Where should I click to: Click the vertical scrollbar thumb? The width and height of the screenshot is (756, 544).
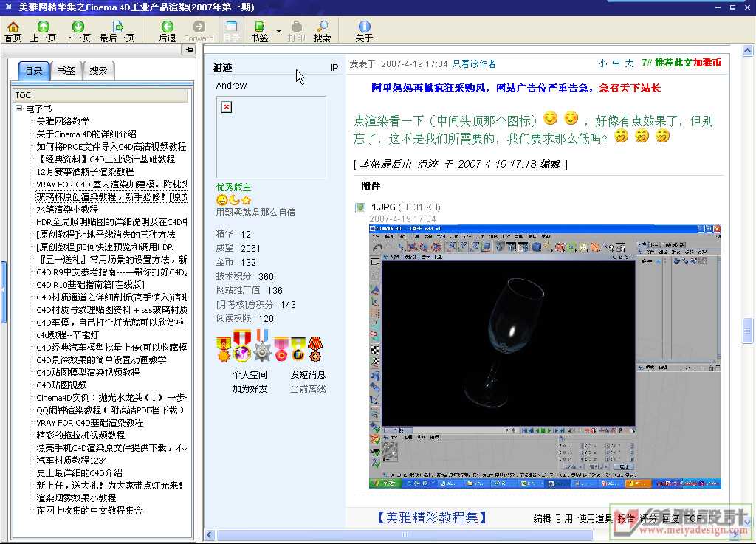tap(748, 331)
